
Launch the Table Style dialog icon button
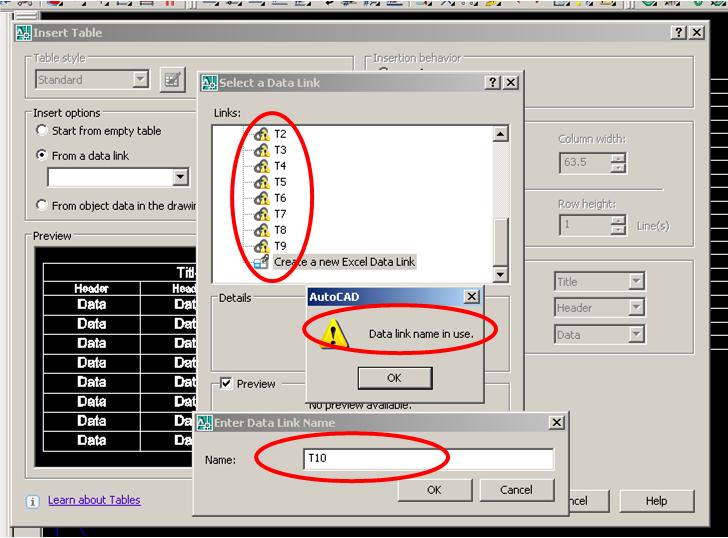pyautogui.click(x=172, y=80)
